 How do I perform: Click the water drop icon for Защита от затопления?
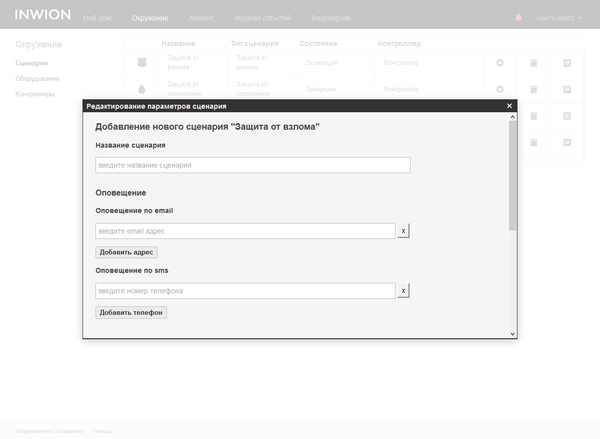click(x=142, y=89)
